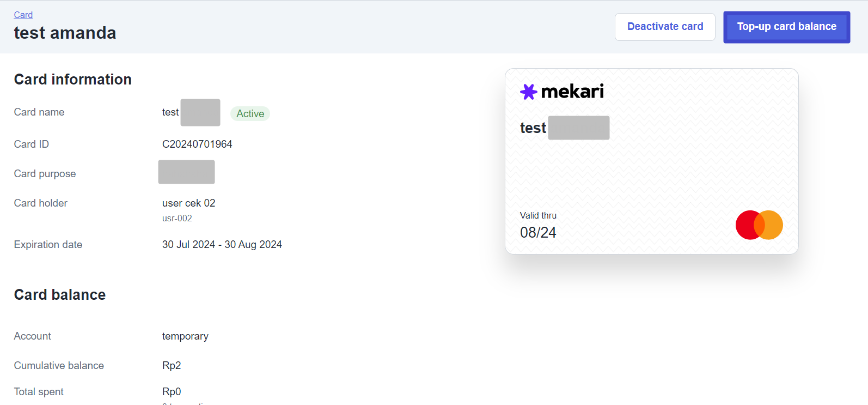Open the Card breadcrumb link
868x405 pixels.
[x=23, y=15]
